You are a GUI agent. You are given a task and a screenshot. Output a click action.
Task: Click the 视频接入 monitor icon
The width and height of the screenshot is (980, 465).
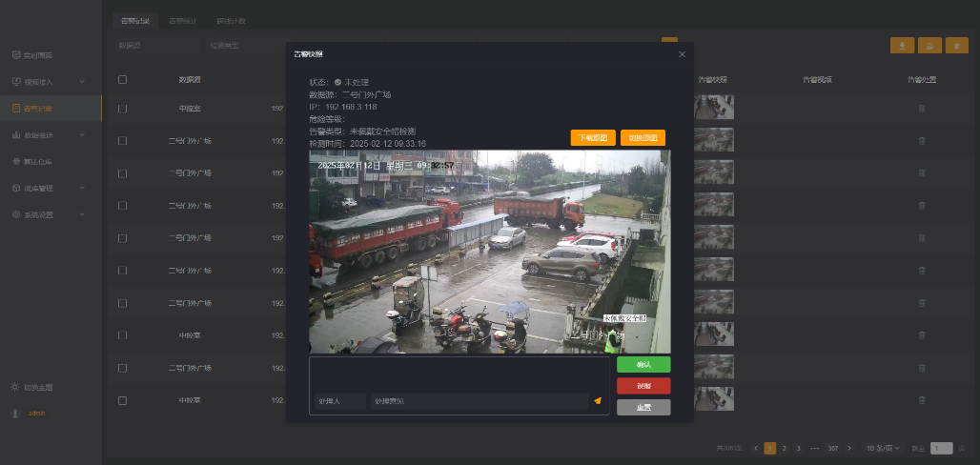pos(16,81)
